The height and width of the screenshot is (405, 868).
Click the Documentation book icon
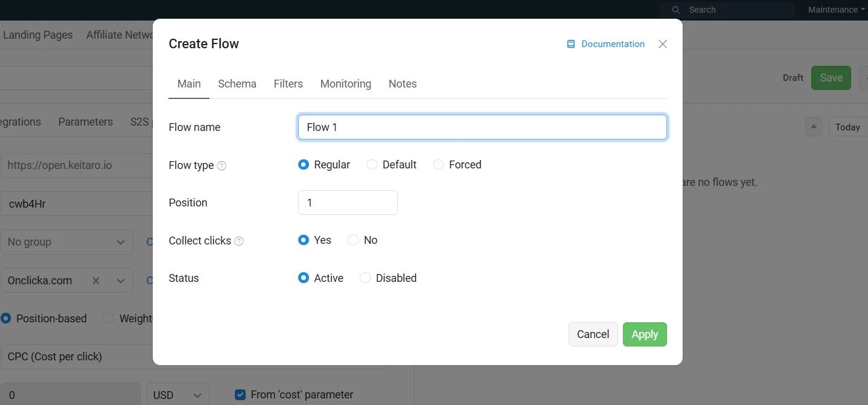pyautogui.click(x=570, y=44)
